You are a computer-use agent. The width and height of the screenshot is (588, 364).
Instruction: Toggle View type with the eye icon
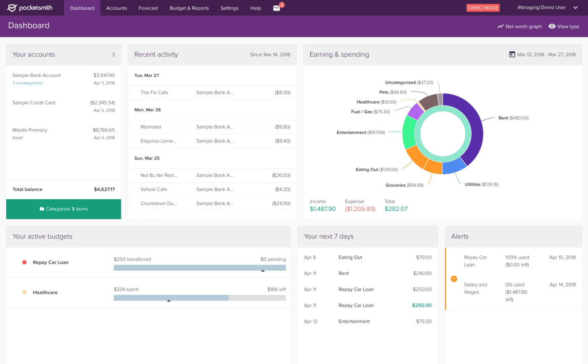[x=552, y=26]
